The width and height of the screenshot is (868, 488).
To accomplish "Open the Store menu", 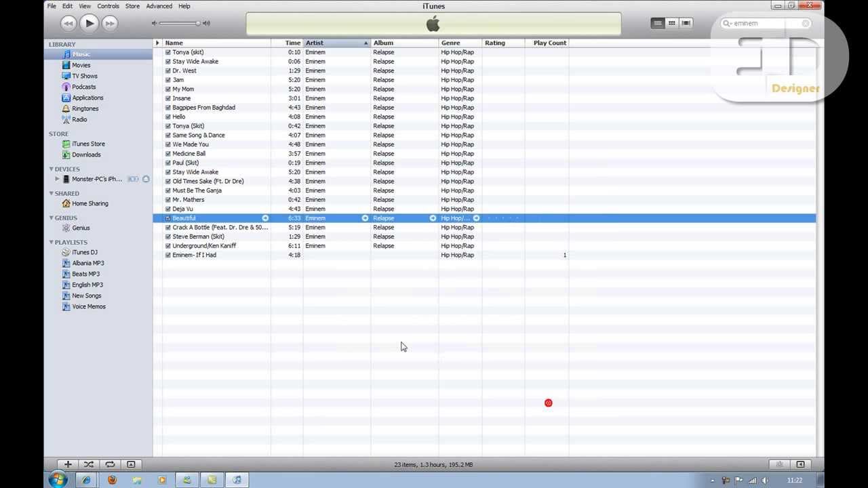I will click(132, 6).
